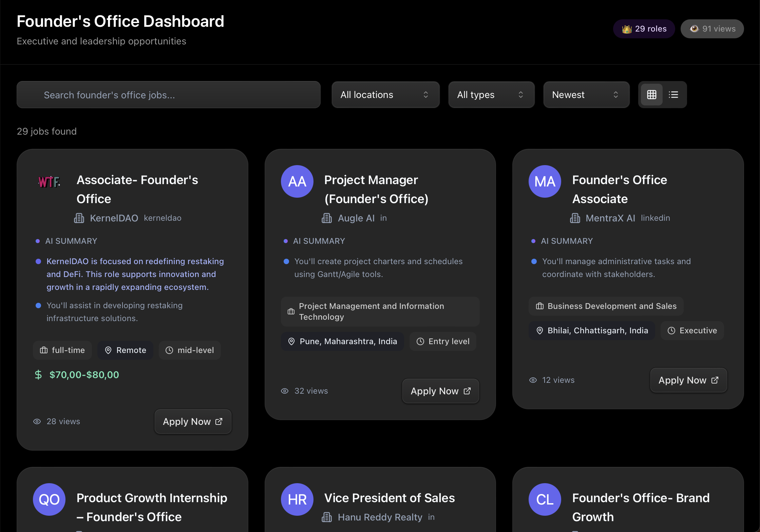Click the MA avatar for MentraX AI
This screenshot has height=532, width=760.
545,181
